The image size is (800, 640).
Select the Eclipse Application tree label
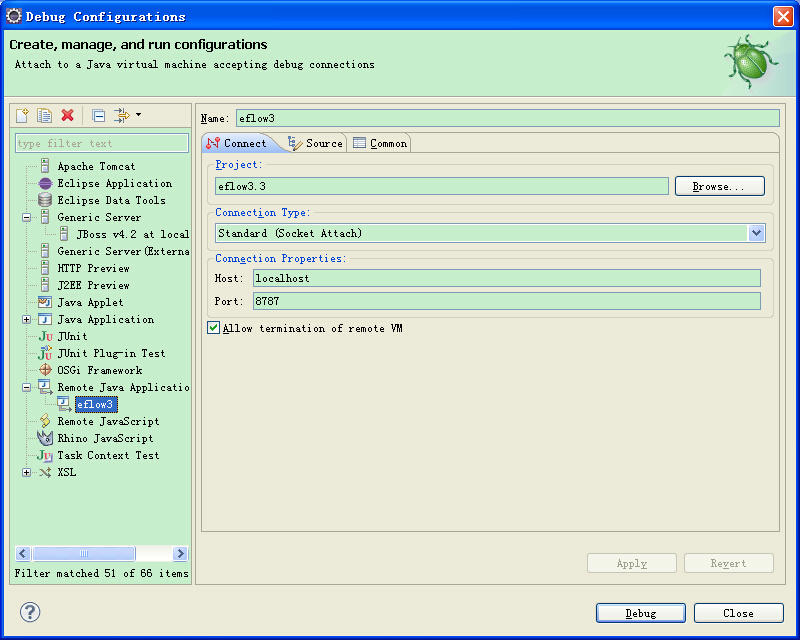[115, 183]
